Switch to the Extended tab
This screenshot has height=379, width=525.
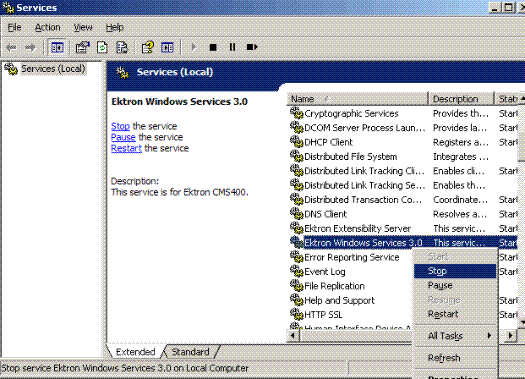tap(135, 352)
